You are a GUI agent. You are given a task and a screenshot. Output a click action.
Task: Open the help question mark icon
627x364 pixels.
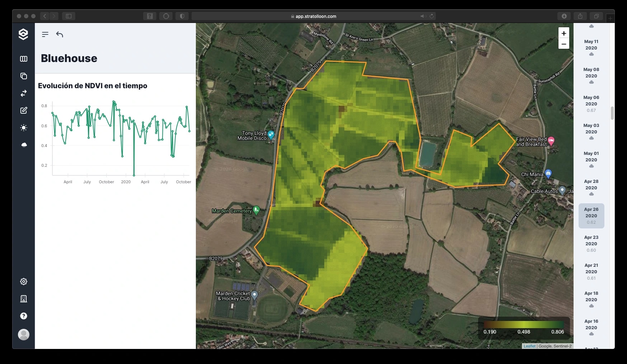(24, 316)
